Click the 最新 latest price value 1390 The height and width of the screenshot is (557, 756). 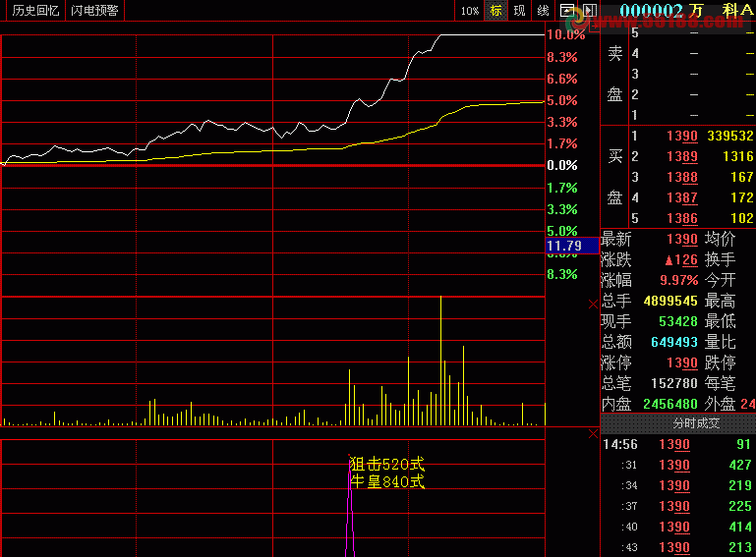tap(681, 239)
